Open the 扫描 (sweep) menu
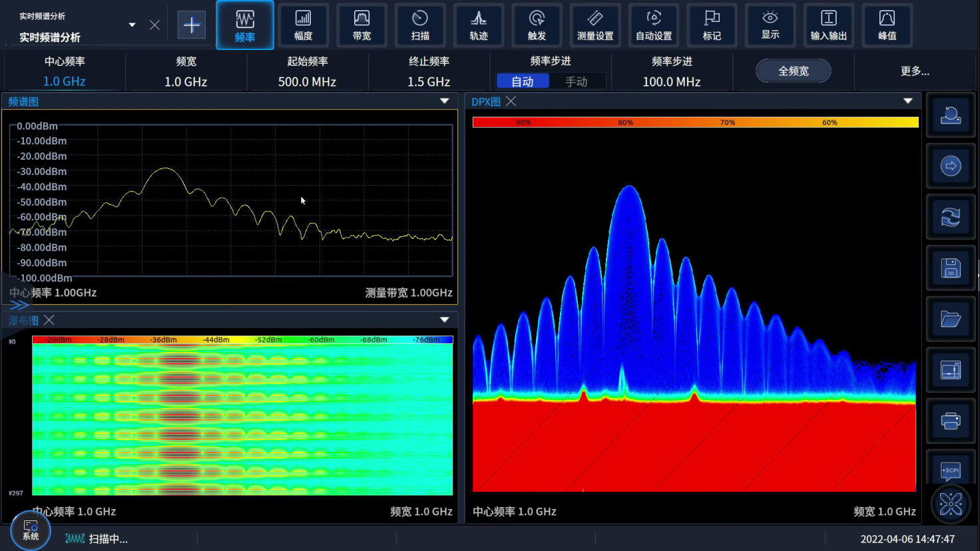 (420, 25)
